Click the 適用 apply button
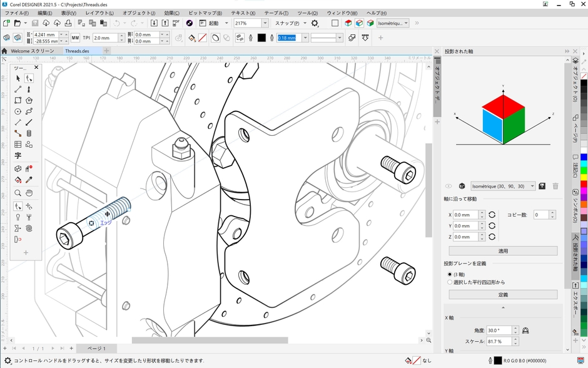Image resolution: width=588 pixels, height=368 pixels. point(502,251)
